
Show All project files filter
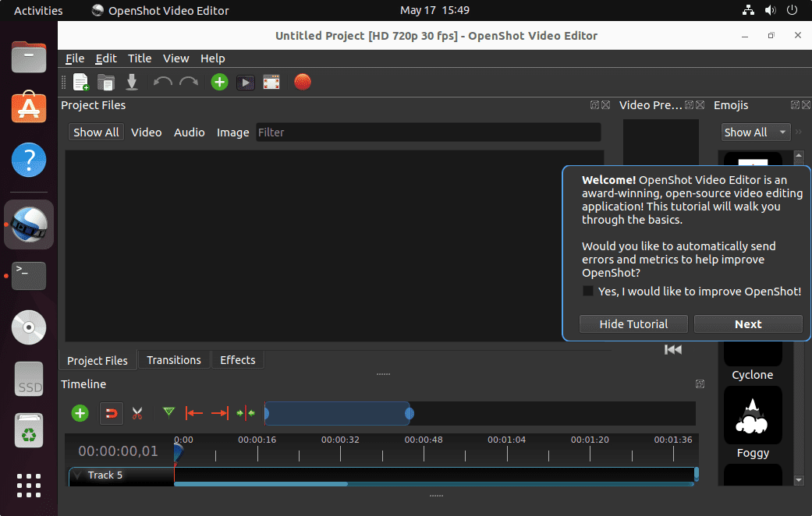tap(96, 133)
